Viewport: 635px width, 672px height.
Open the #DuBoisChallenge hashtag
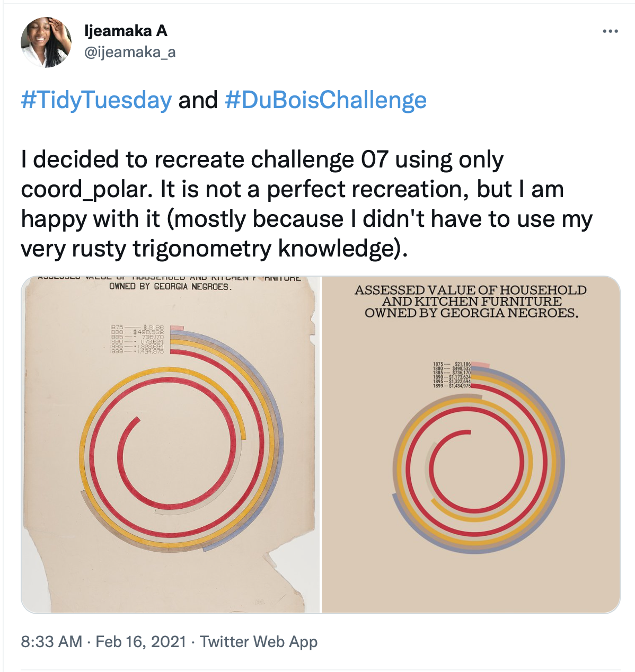coord(325,100)
